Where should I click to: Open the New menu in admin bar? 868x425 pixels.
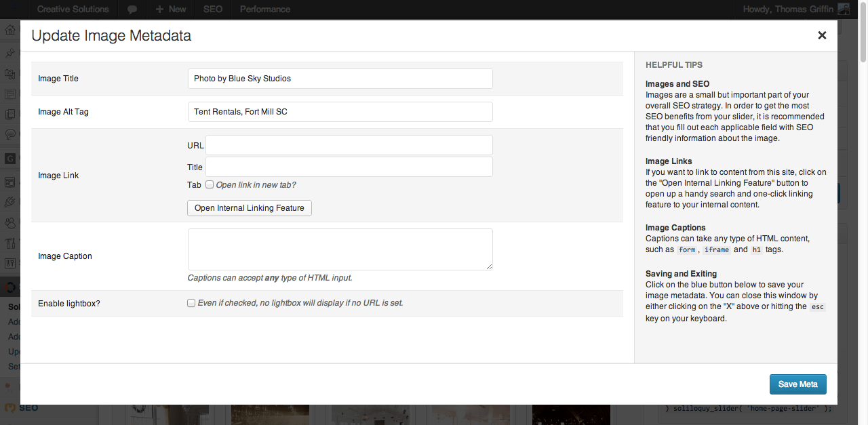pos(170,9)
